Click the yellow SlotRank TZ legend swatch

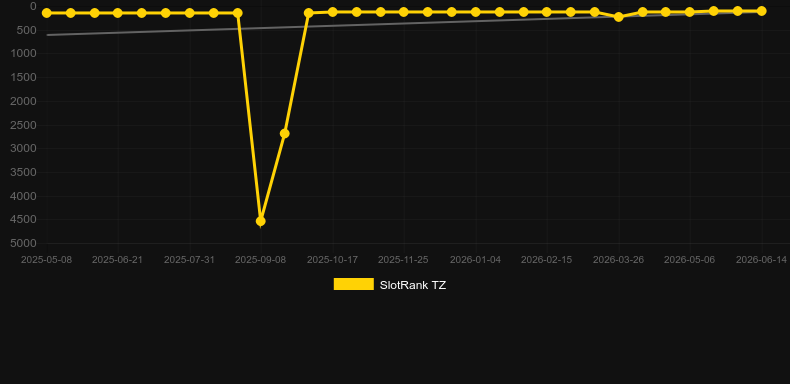354,284
